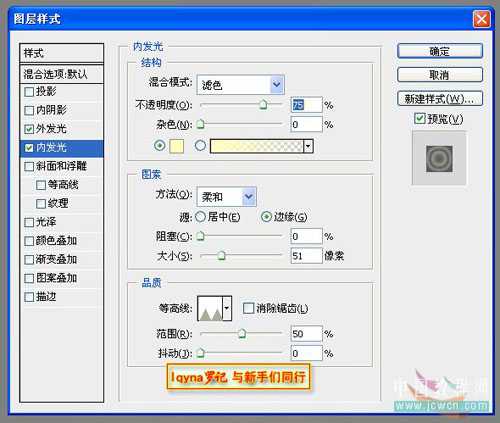Select 混合选项:默认 in the list
500x423 pixels.
62,74
